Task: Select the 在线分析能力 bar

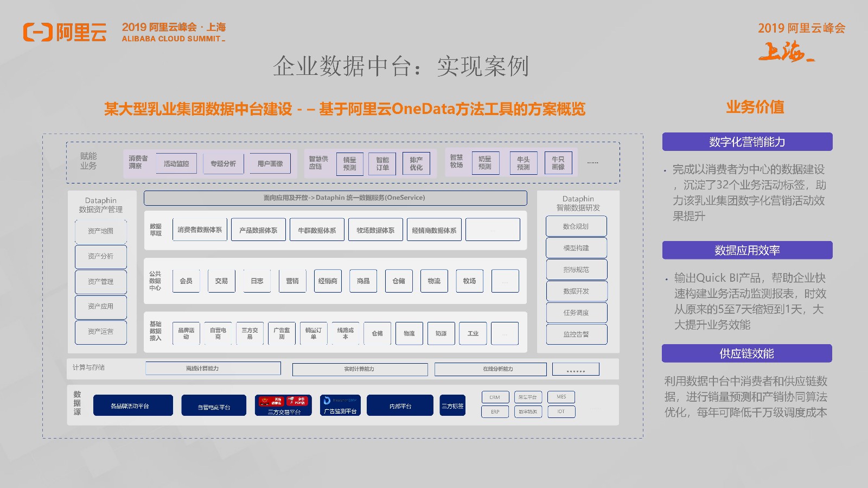Action: 490,369
